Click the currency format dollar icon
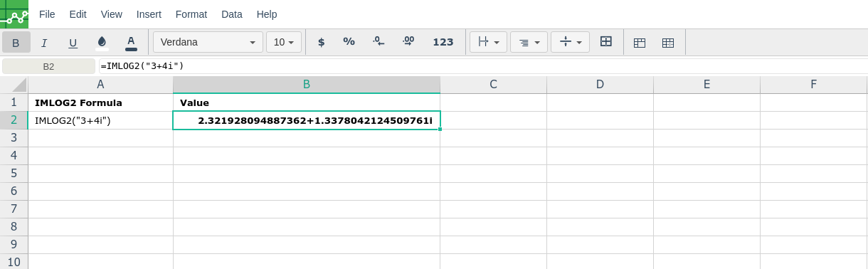868x269 pixels. (321, 42)
